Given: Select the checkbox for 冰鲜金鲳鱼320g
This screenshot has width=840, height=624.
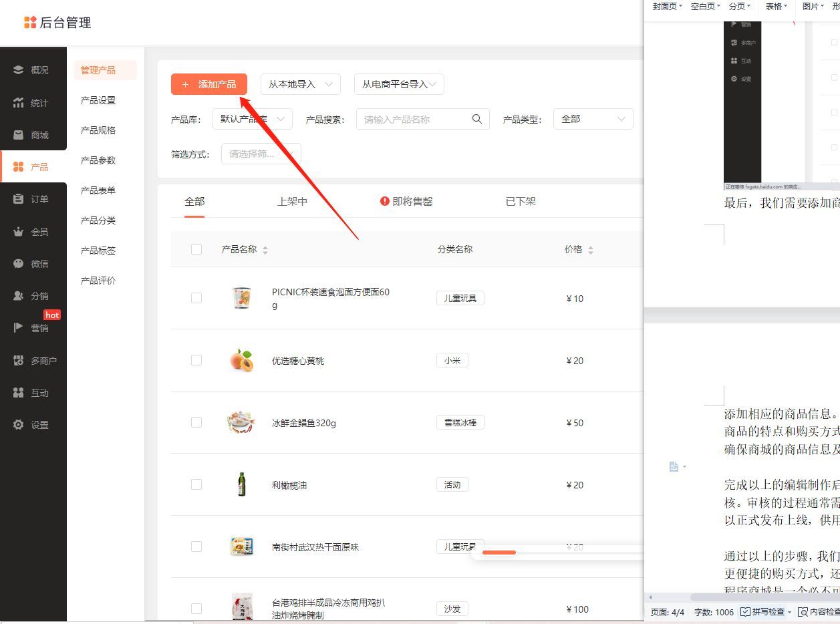Looking at the screenshot, I should [196, 422].
